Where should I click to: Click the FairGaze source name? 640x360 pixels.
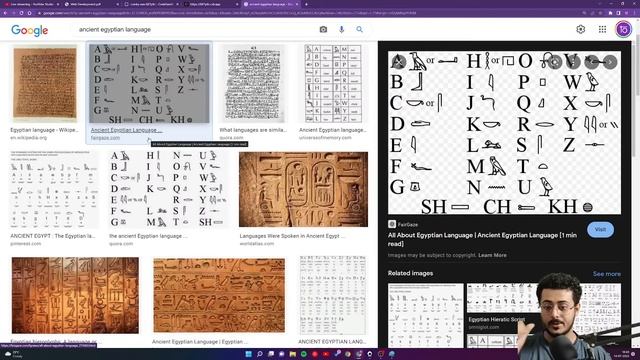(x=407, y=224)
